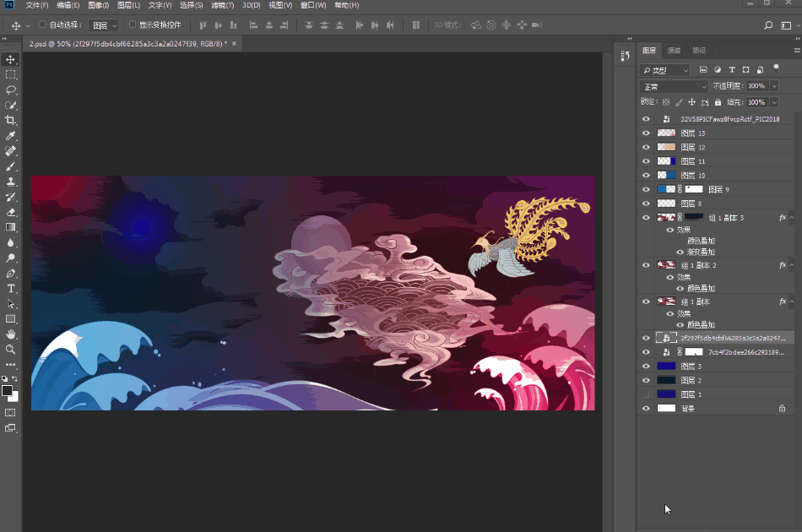Image resolution: width=802 pixels, height=532 pixels.
Task: Switch to the 通道 tab
Action: (x=675, y=50)
